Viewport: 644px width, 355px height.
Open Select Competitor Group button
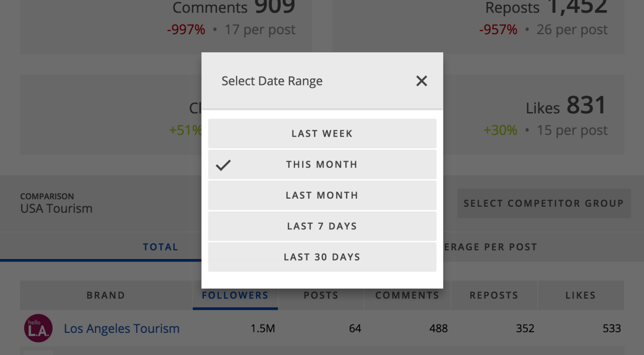543,204
